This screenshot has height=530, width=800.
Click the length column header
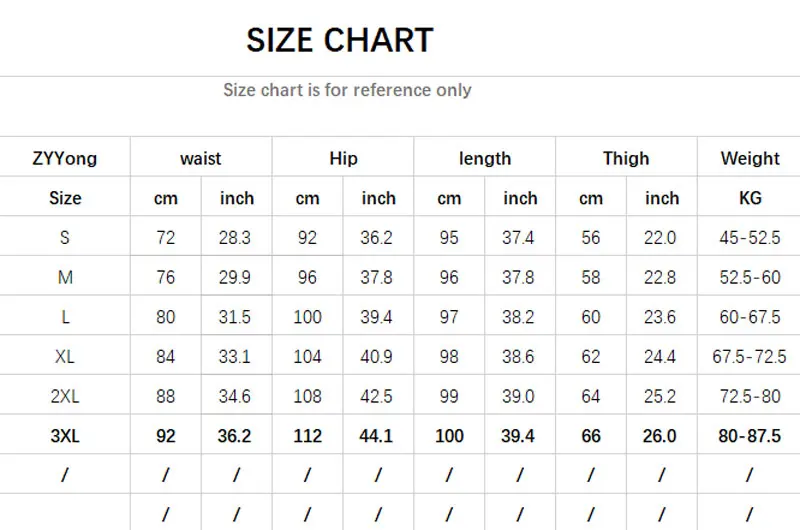click(485, 158)
